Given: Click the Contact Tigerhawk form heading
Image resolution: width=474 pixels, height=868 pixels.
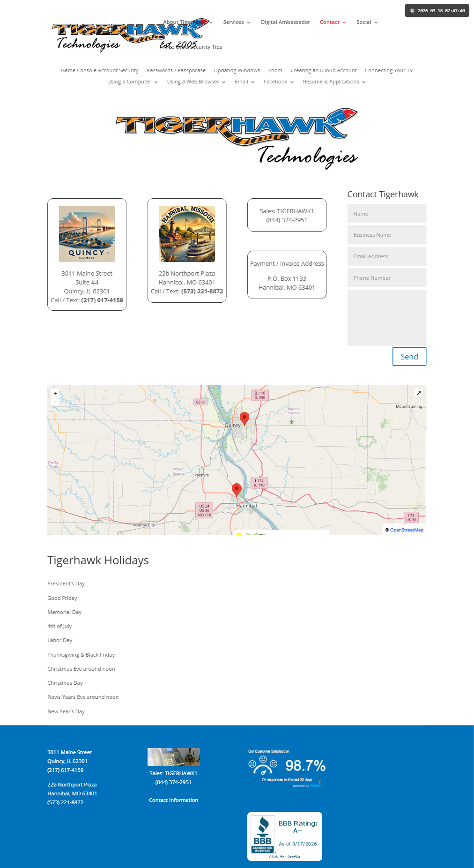Looking at the screenshot, I should point(383,195).
